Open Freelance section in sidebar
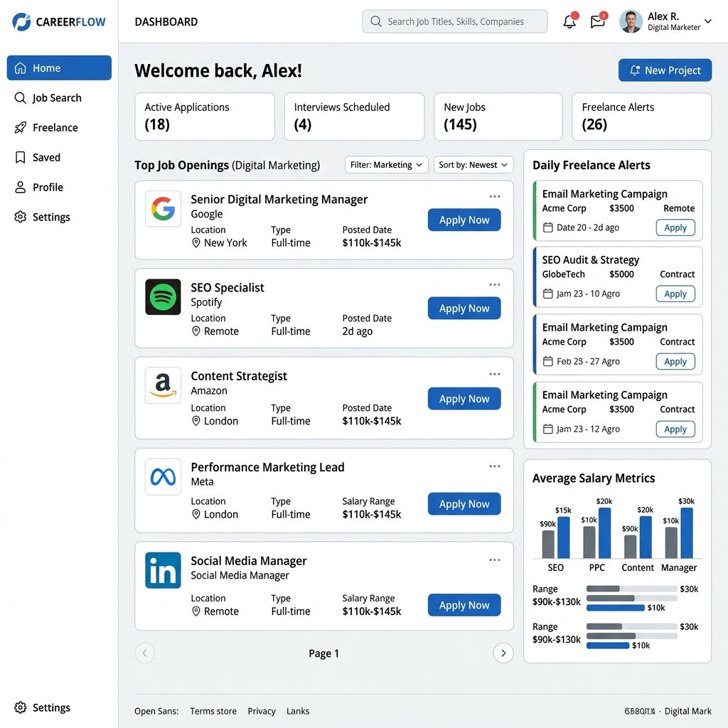 [x=59, y=128]
